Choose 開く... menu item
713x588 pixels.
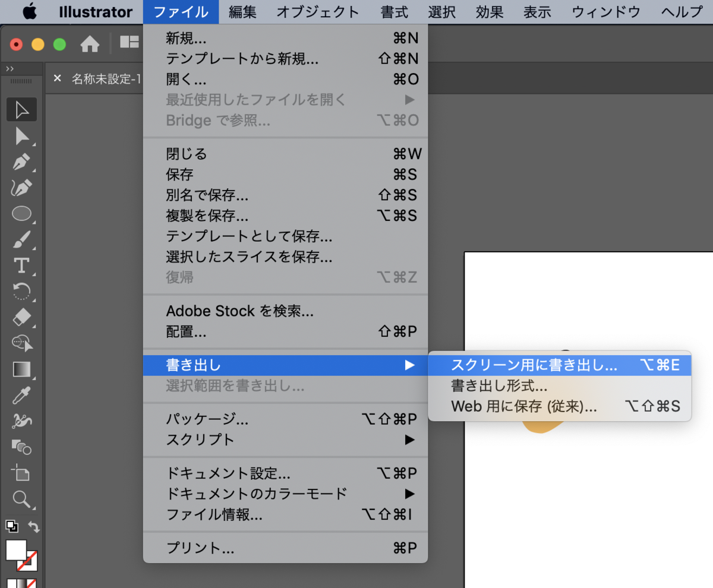285,79
